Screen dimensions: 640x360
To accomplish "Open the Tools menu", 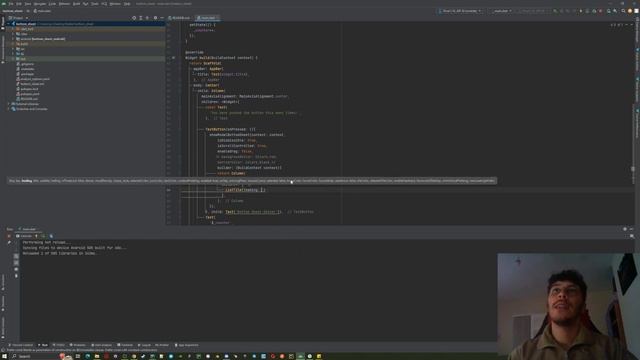I will [95, 4].
